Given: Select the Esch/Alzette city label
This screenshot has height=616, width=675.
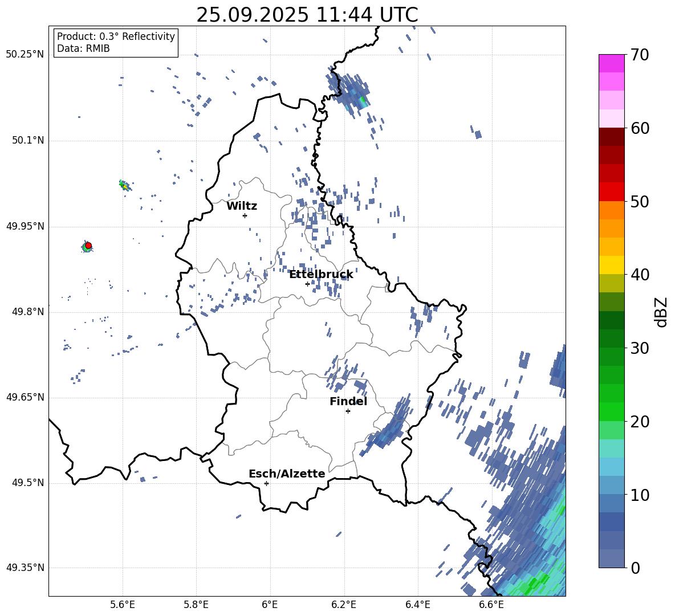Looking at the screenshot, I should [x=287, y=474].
